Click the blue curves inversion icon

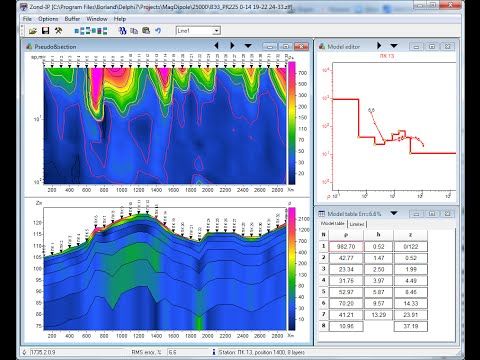123,31
